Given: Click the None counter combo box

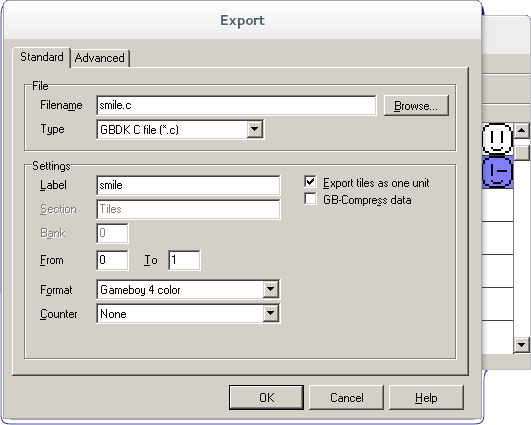Looking at the screenshot, I should click(x=188, y=314).
